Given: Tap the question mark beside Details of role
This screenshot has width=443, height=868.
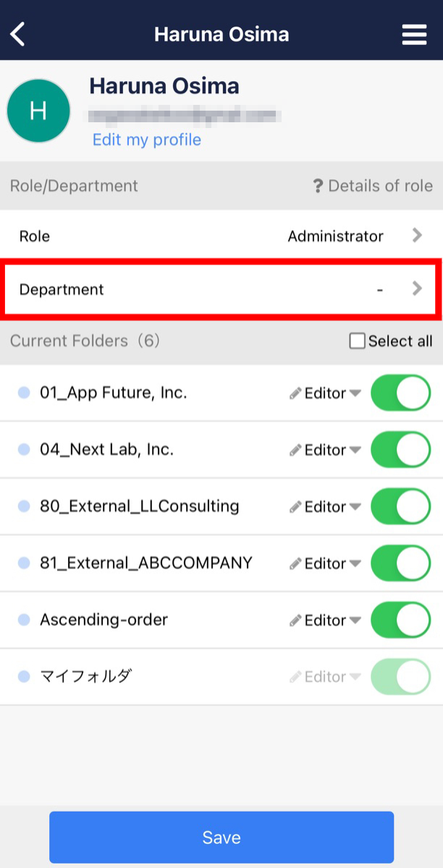Looking at the screenshot, I should point(319,185).
